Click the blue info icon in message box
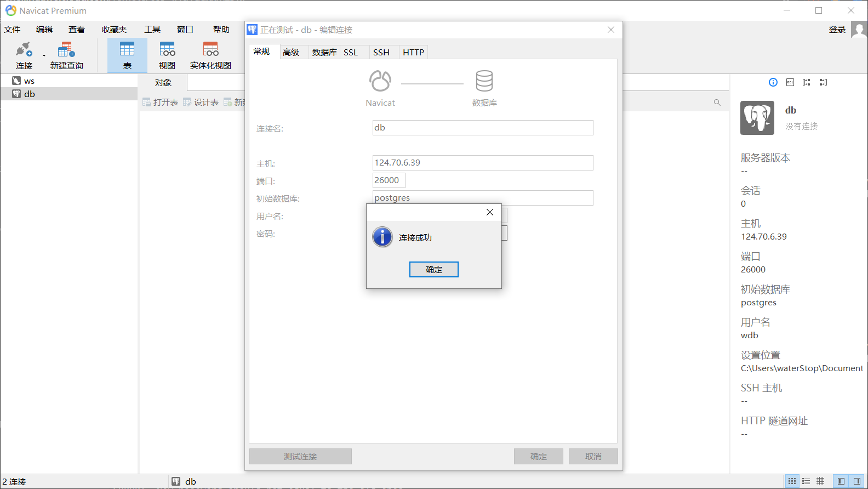Screen dimensions: 868x489 point(382,237)
